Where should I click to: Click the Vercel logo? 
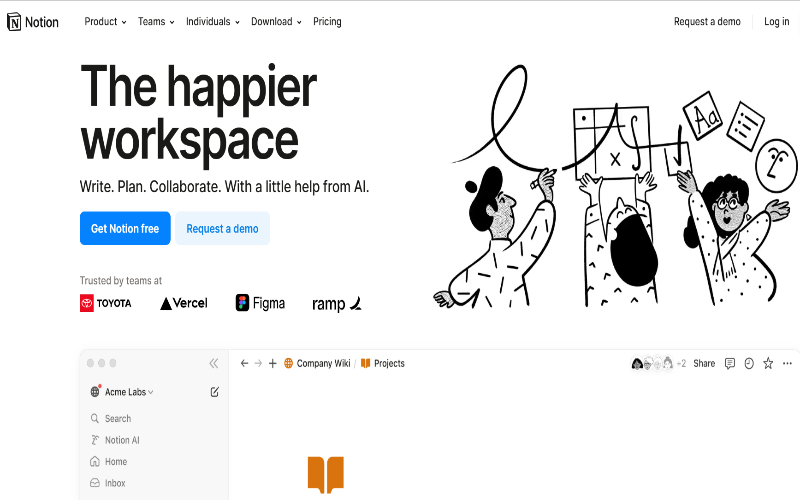(x=184, y=303)
